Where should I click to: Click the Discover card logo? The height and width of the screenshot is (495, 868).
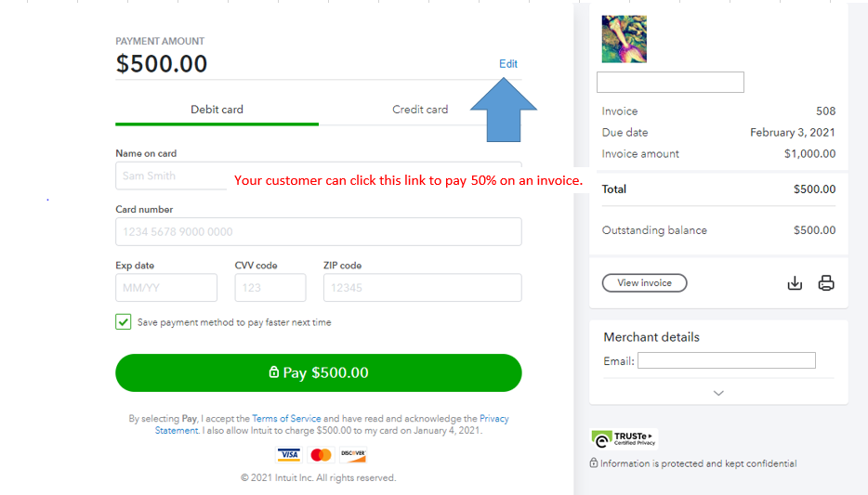click(353, 455)
